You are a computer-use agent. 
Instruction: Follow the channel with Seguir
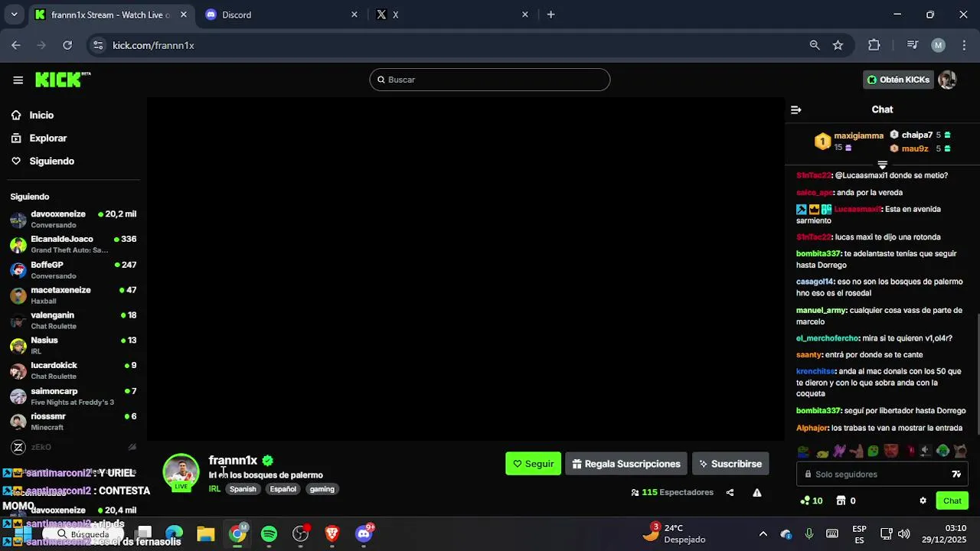(x=533, y=464)
